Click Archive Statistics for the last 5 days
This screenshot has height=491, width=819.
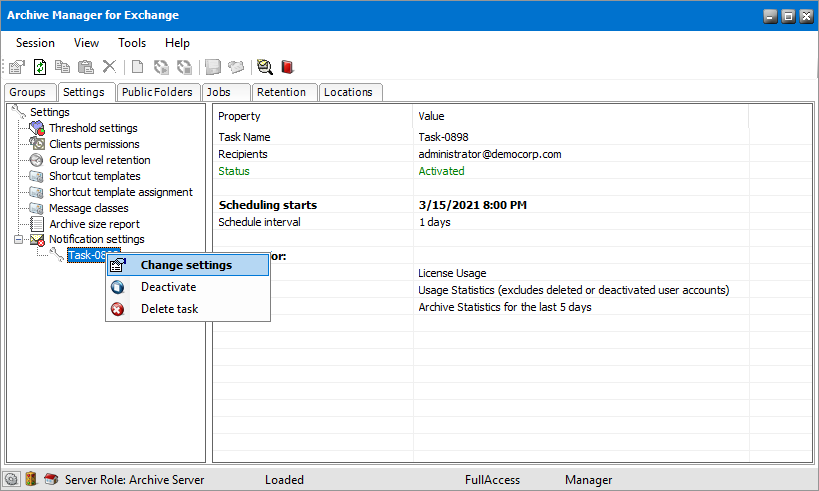click(x=505, y=307)
